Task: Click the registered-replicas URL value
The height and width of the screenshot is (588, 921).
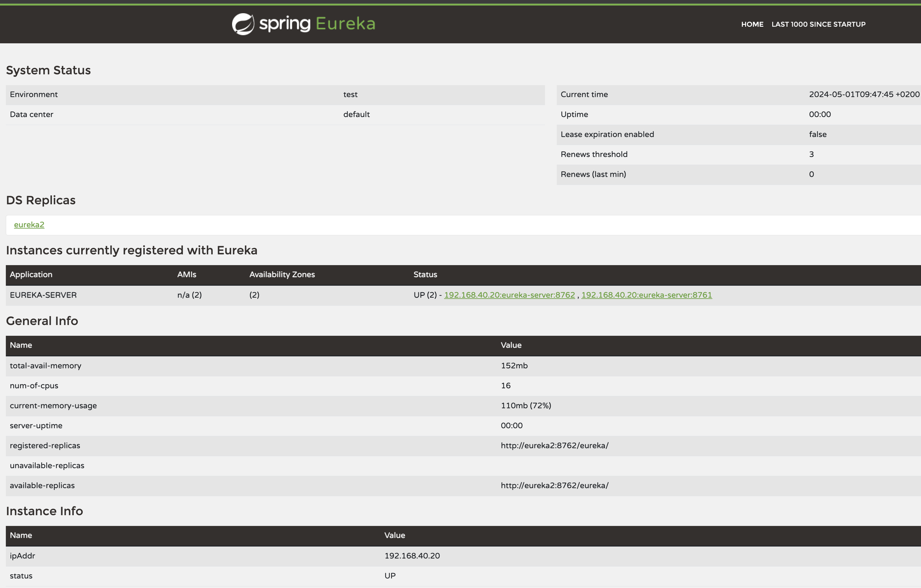Action: click(554, 446)
